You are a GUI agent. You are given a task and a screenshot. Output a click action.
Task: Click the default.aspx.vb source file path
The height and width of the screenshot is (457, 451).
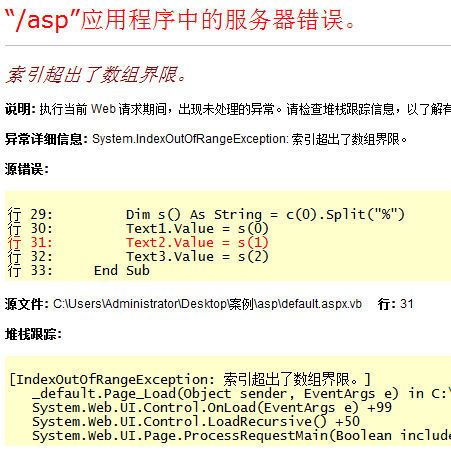(x=207, y=304)
